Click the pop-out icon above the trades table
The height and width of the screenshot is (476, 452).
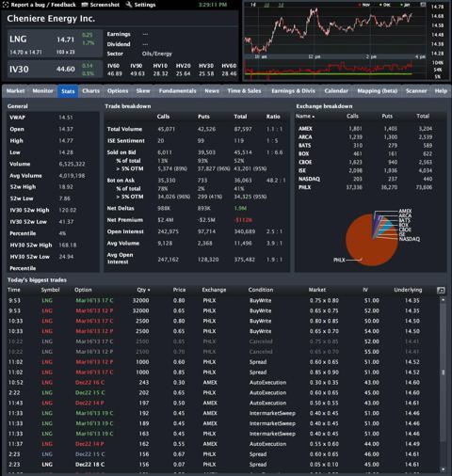tap(441, 291)
